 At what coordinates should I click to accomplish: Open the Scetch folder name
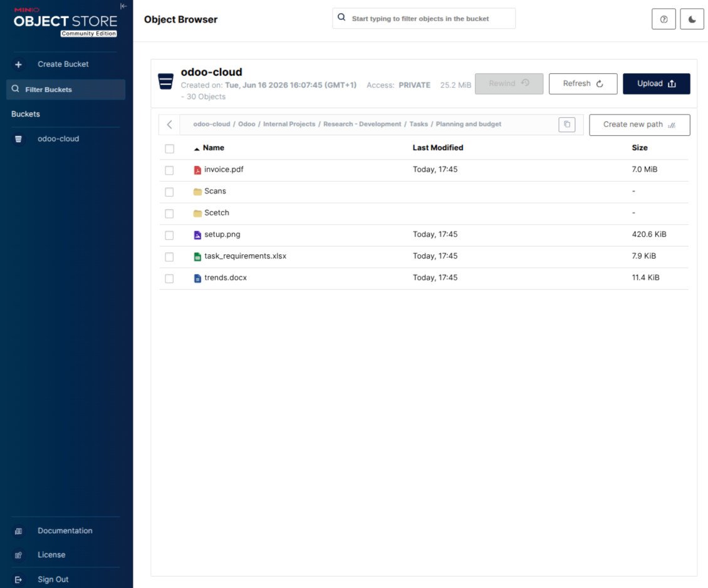pyautogui.click(x=216, y=212)
